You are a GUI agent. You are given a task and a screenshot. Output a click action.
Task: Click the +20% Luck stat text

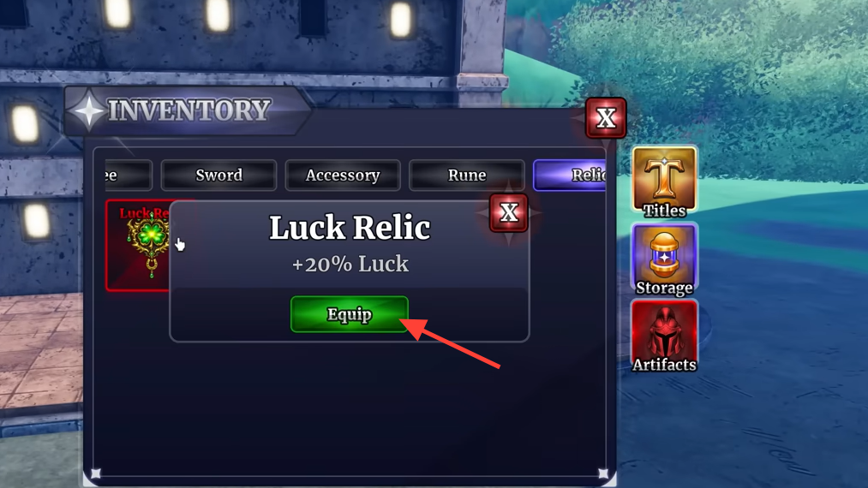click(x=350, y=264)
